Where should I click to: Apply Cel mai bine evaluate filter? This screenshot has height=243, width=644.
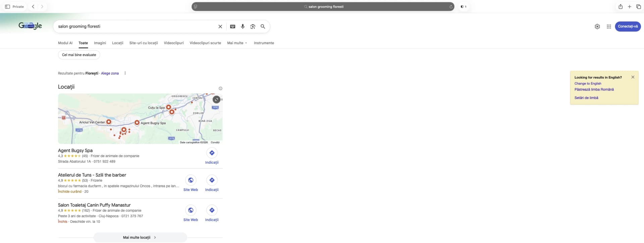79,55
